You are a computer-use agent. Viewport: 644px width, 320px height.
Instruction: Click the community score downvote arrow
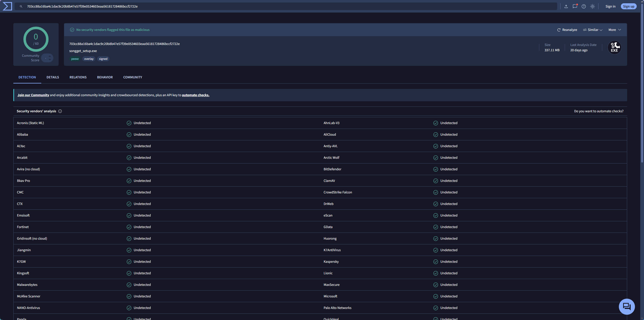pyautogui.click(x=50, y=60)
